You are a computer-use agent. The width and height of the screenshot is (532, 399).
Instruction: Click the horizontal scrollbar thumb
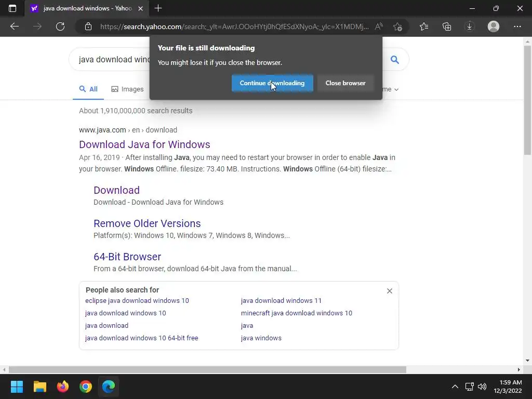[x=207, y=369]
